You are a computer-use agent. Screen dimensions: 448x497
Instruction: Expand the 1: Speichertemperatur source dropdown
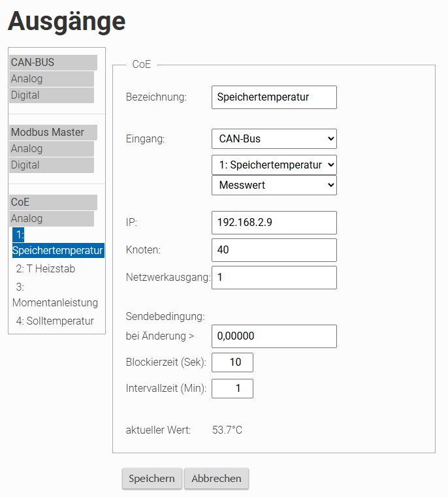click(x=274, y=165)
